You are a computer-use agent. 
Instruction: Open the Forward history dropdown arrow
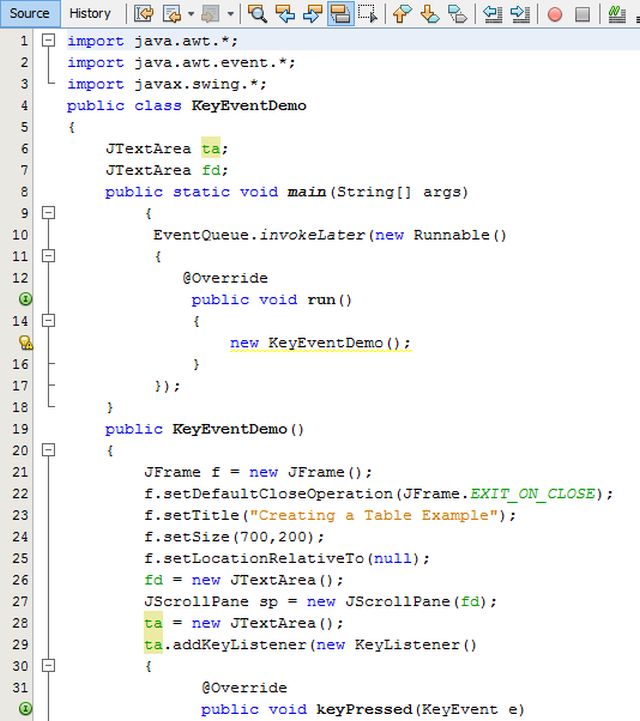[230, 13]
